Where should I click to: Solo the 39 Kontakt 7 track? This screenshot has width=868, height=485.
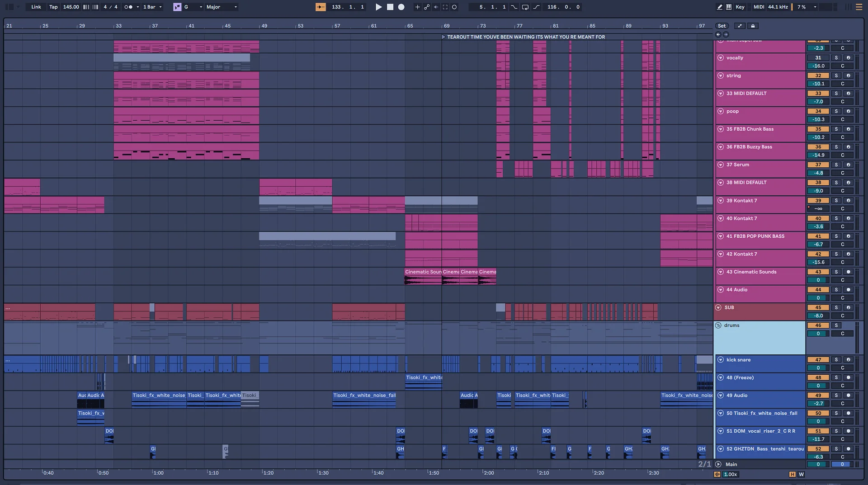(x=836, y=200)
